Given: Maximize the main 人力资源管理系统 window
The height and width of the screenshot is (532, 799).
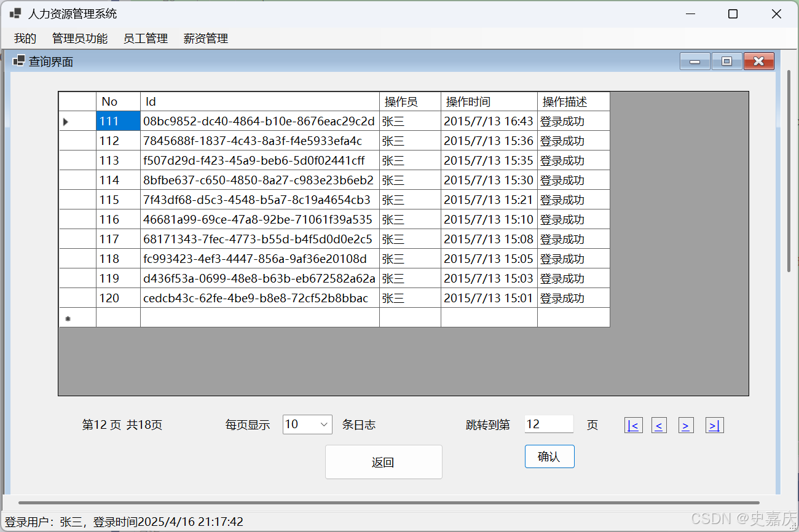Looking at the screenshot, I should pyautogui.click(x=733, y=14).
